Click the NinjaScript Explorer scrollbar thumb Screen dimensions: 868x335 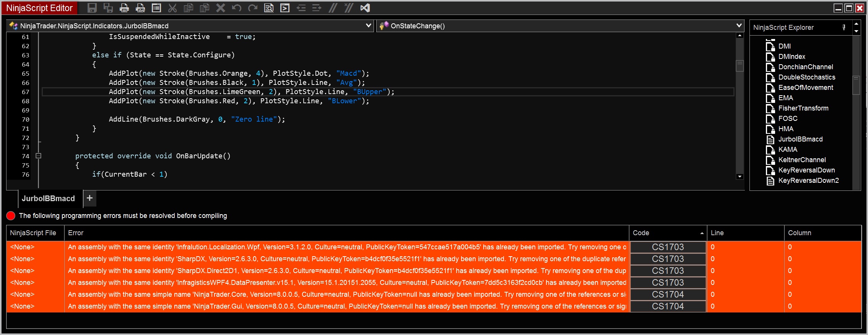coord(856,85)
